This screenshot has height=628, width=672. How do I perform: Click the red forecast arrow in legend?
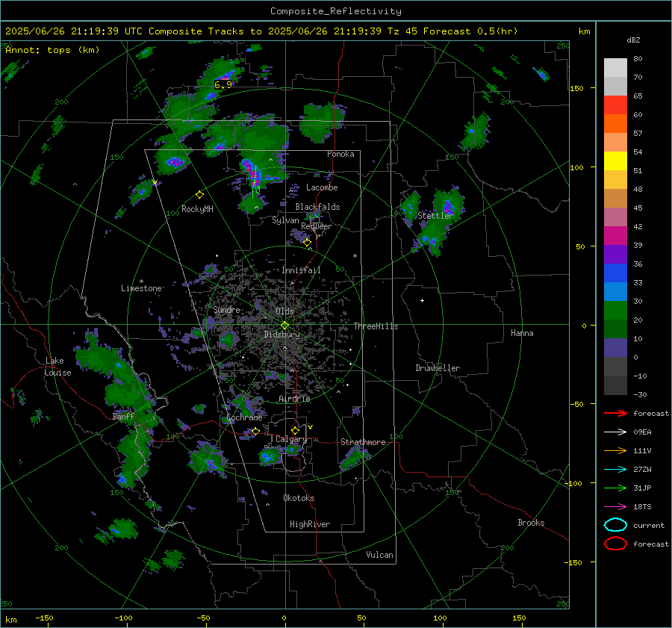click(x=615, y=413)
